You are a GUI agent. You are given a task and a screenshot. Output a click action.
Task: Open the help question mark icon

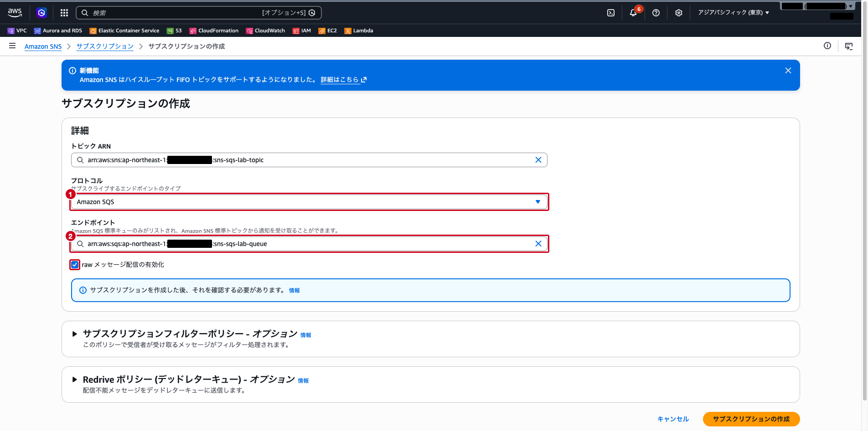click(656, 13)
